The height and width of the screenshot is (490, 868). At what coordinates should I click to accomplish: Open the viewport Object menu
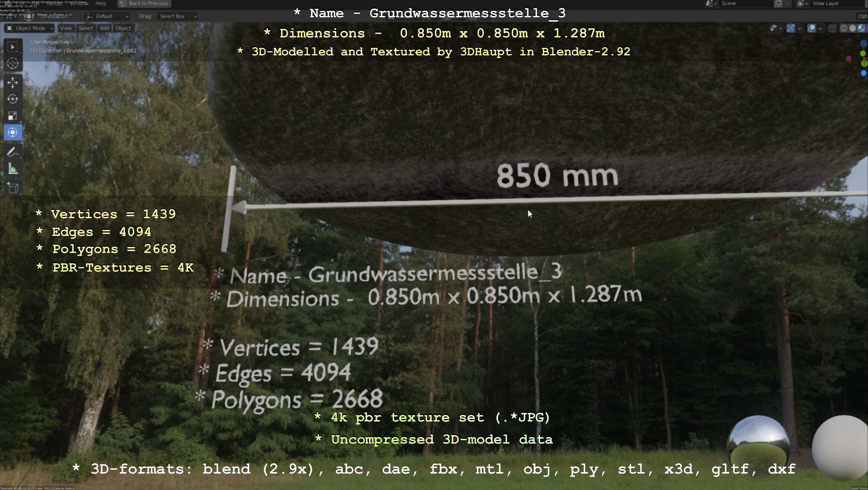(123, 28)
